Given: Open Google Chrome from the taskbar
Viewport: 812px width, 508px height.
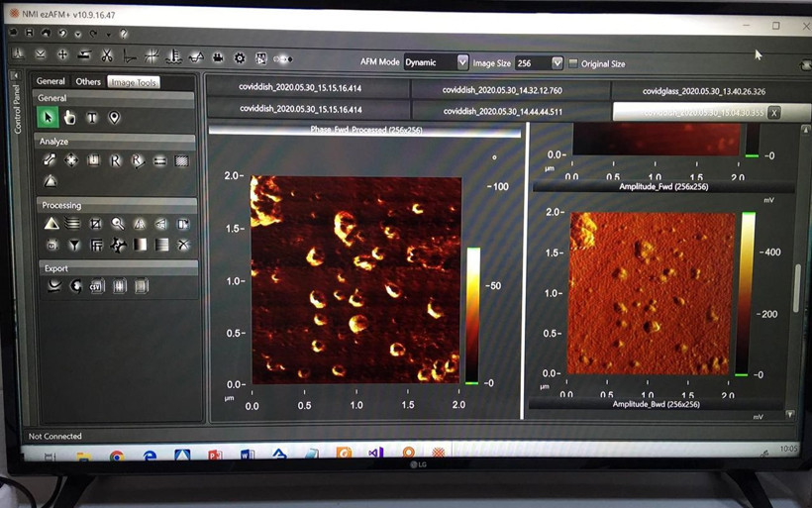Looking at the screenshot, I should (x=116, y=456).
